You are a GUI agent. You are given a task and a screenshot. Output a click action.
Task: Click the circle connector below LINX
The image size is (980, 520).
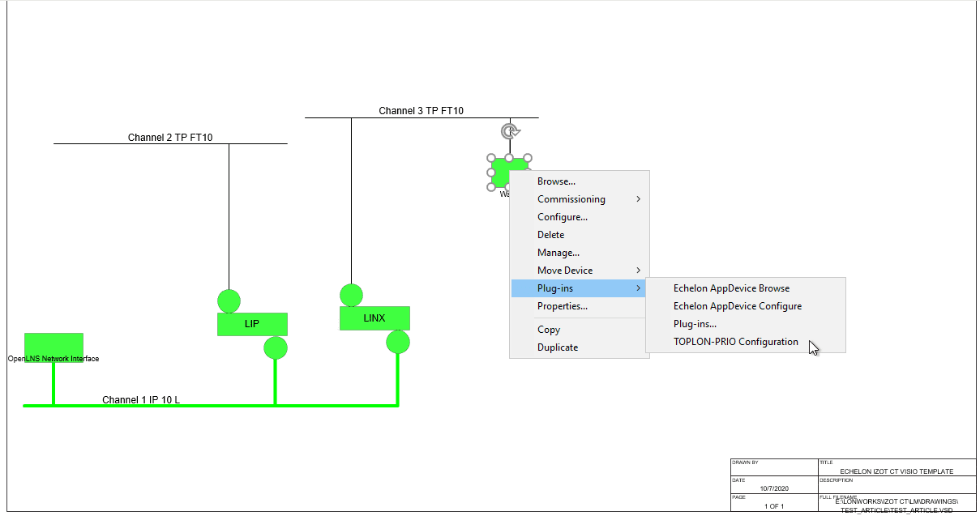coord(397,342)
